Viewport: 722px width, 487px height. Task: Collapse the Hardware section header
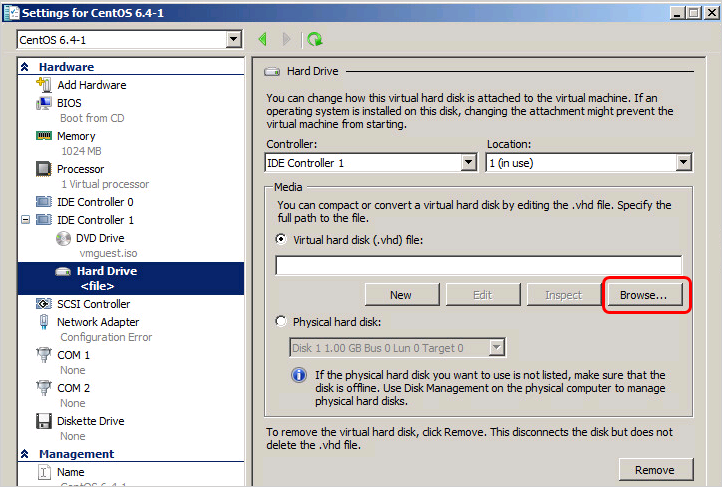click(26, 67)
